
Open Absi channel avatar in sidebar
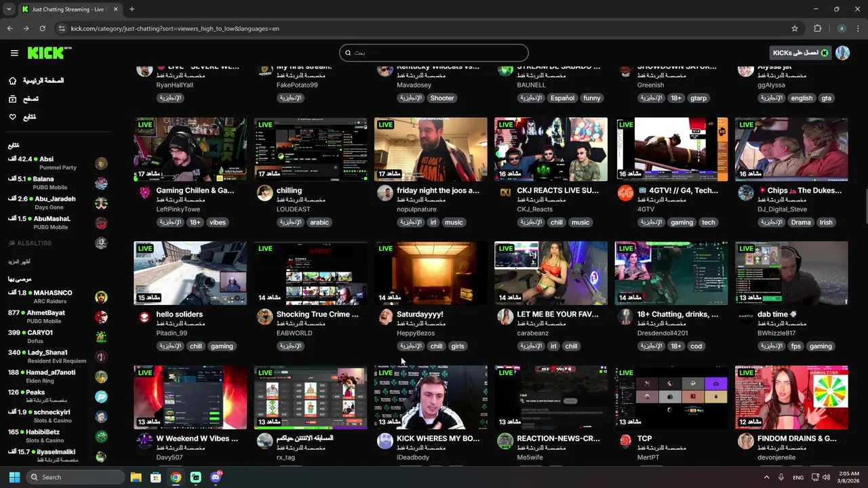[101, 163]
